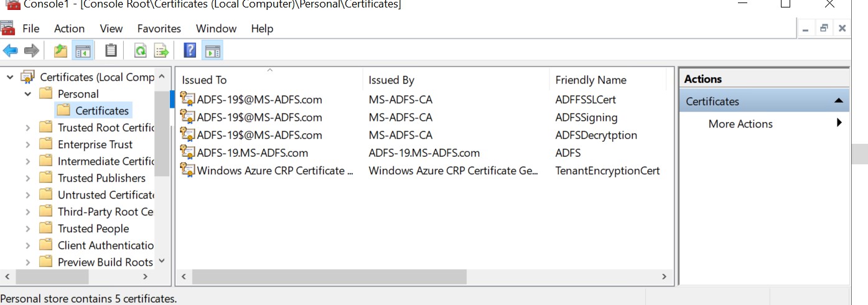This screenshot has width=868, height=305.
Task: Sort by Issued By column header
Action: [456, 80]
